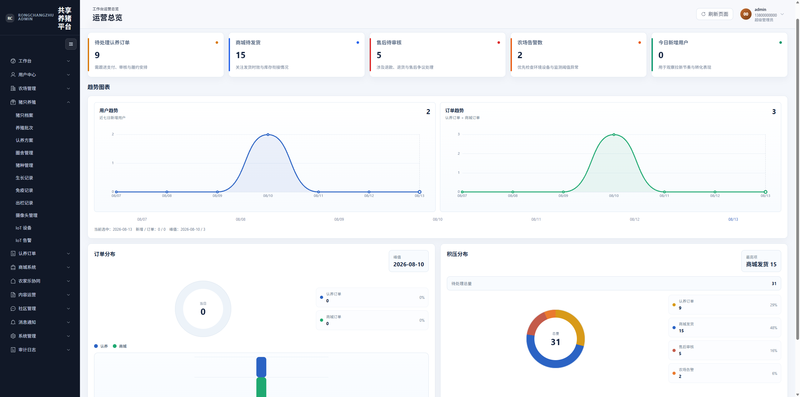Viewport: 800px width, 397px height.
Task: Click the 审计日志 icon in sidebar
Action: 13,350
